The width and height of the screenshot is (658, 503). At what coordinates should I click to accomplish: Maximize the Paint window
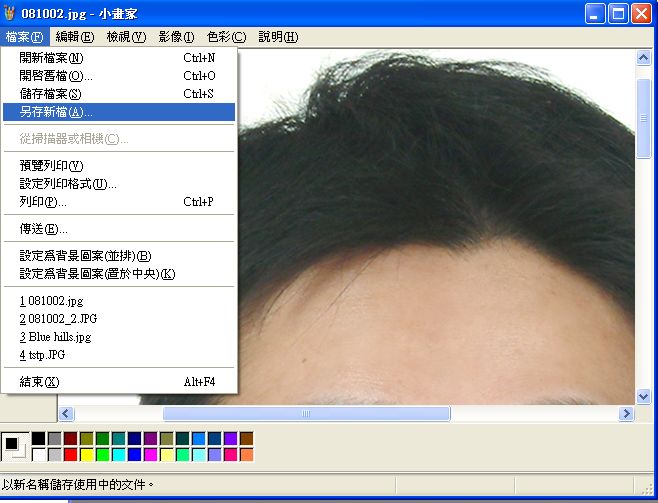pos(618,13)
